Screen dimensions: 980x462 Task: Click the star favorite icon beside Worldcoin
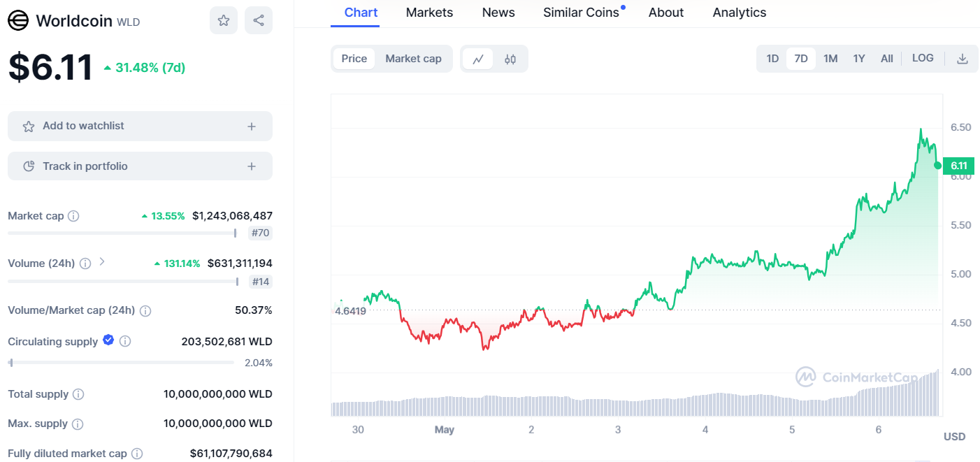[224, 20]
